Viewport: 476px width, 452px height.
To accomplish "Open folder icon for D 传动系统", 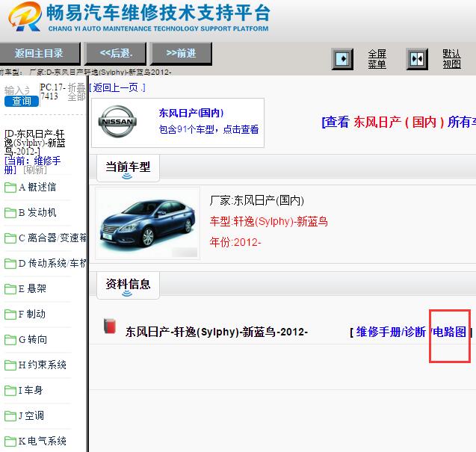I will [x=10, y=264].
